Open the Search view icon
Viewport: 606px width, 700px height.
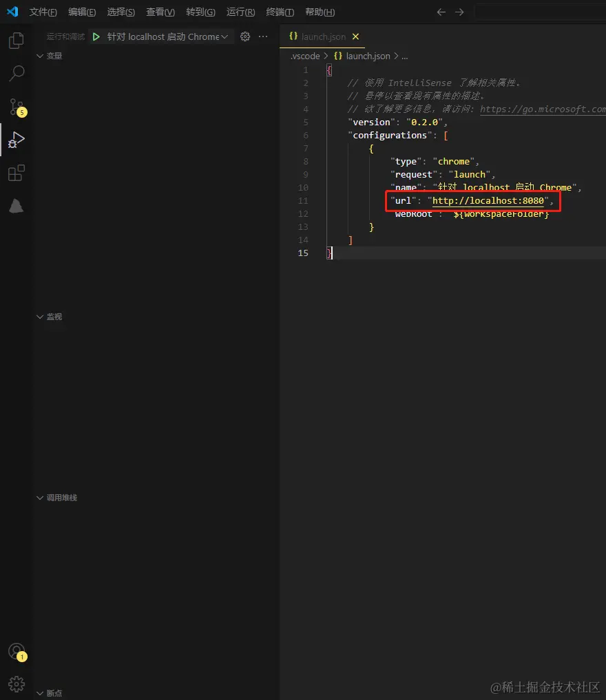click(x=17, y=73)
